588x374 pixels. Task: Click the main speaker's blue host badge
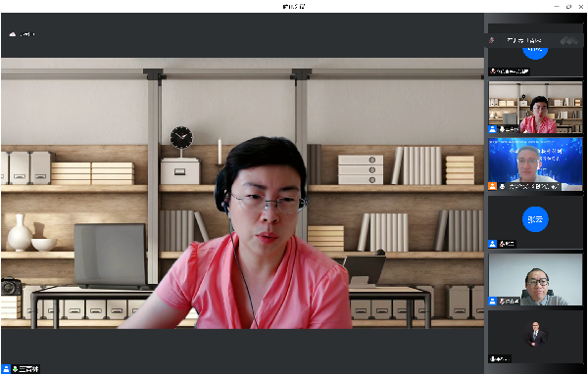(x=6, y=369)
